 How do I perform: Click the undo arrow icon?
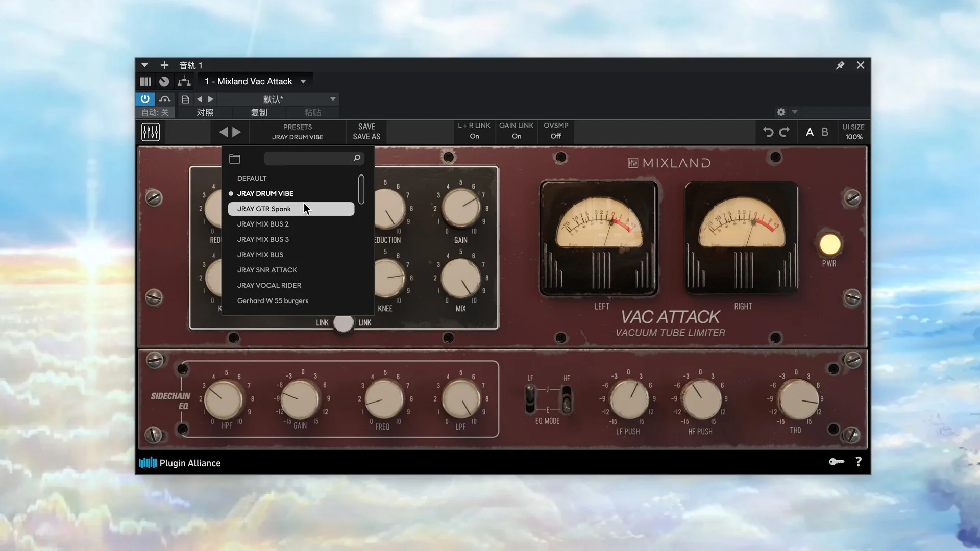pyautogui.click(x=768, y=132)
